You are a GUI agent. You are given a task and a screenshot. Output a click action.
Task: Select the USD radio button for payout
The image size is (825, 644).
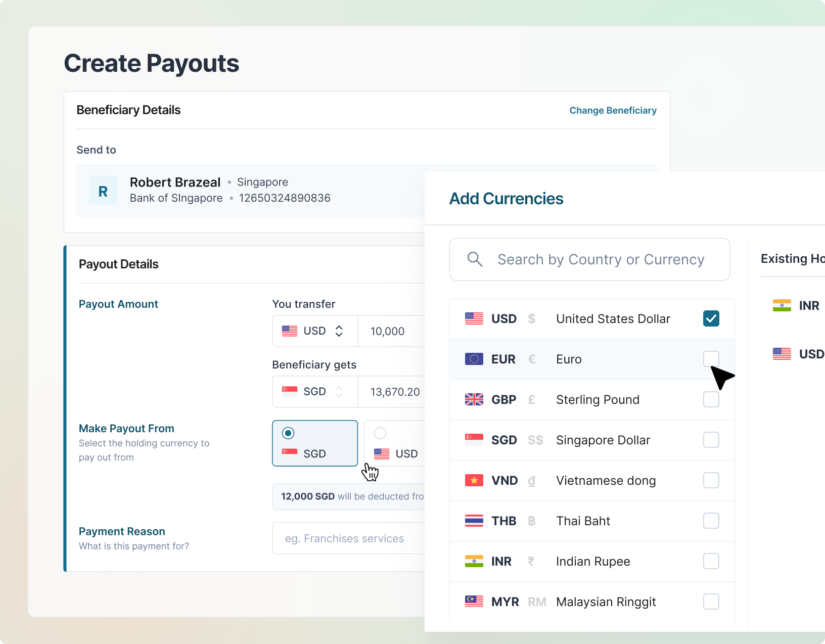pyautogui.click(x=380, y=433)
